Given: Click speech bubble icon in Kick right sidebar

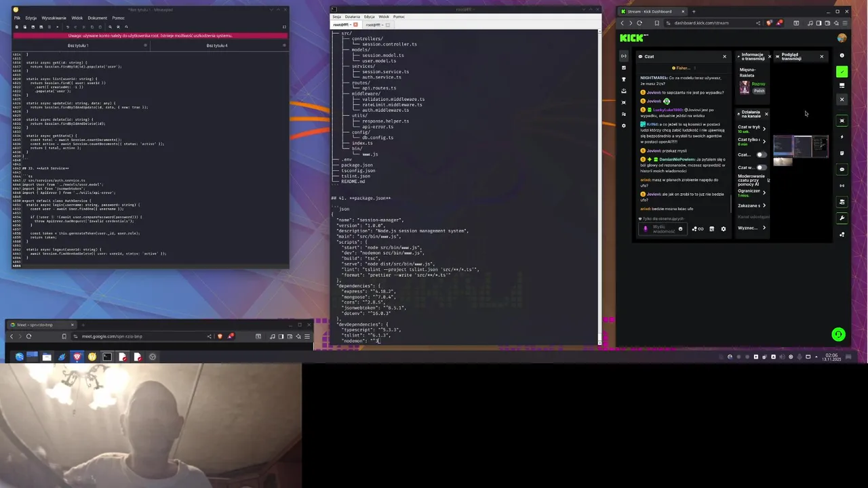Looking at the screenshot, I should 842,169.
